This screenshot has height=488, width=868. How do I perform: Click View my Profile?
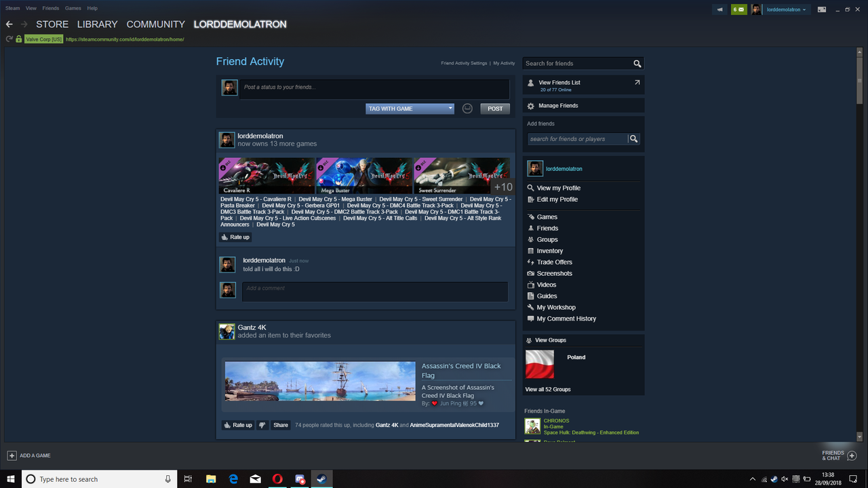pyautogui.click(x=559, y=188)
